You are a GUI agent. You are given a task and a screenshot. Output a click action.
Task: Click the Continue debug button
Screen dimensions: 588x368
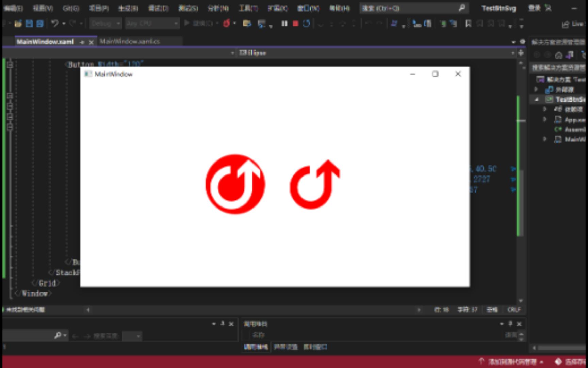click(x=199, y=23)
